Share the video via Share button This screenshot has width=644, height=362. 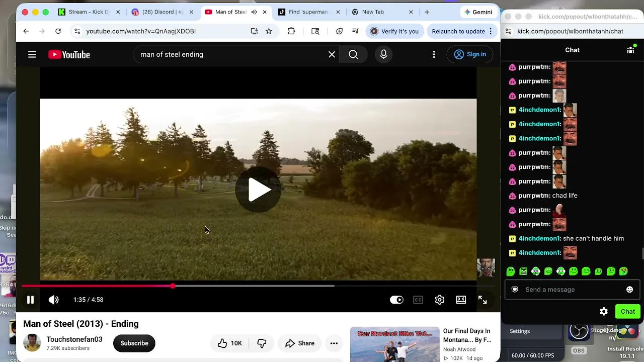pos(300,343)
